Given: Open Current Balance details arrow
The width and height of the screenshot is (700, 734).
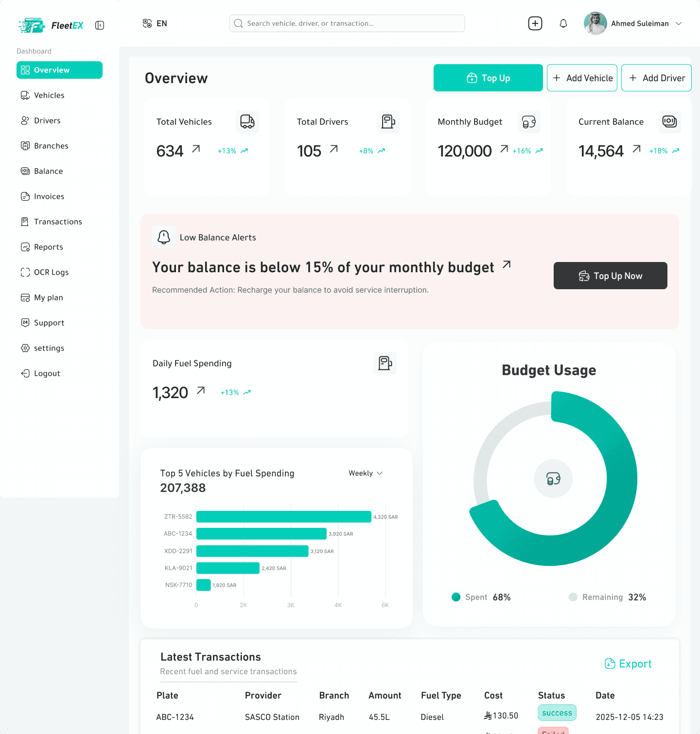Looking at the screenshot, I should [636, 149].
